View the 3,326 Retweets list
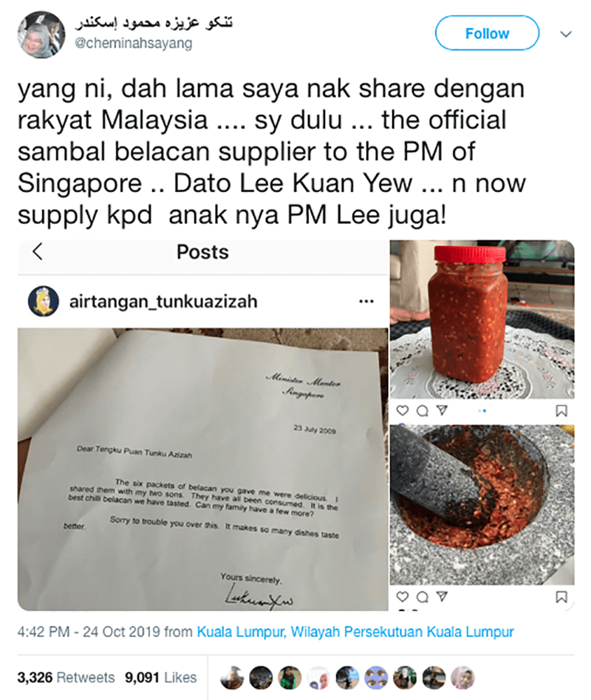591x700 pixels. click(66, 677)
